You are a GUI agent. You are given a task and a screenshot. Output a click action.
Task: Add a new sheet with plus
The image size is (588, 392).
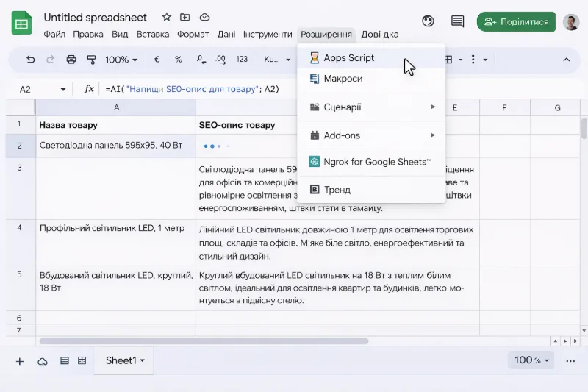pyautogui.click(x=20, y=361)
